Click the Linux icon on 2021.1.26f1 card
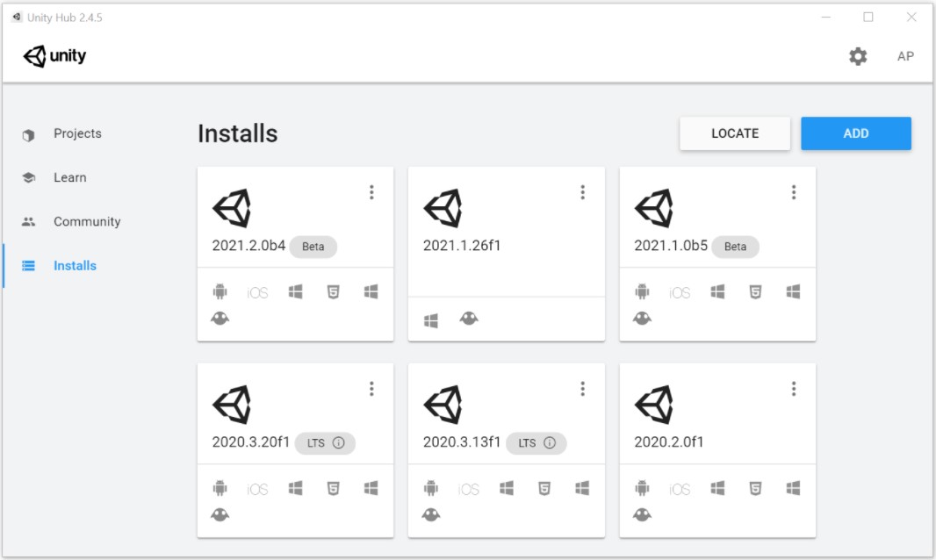 point(469,319)
